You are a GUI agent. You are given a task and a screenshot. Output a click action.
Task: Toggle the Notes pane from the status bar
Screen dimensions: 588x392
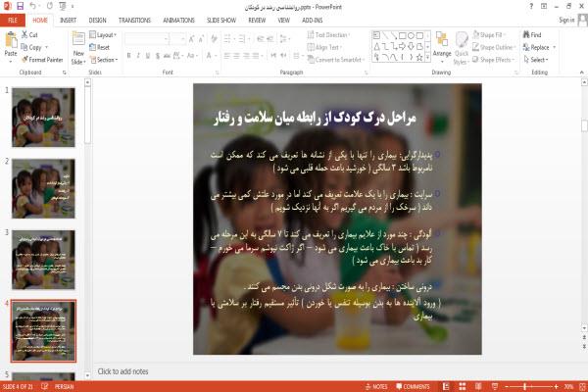pos(376,386)
